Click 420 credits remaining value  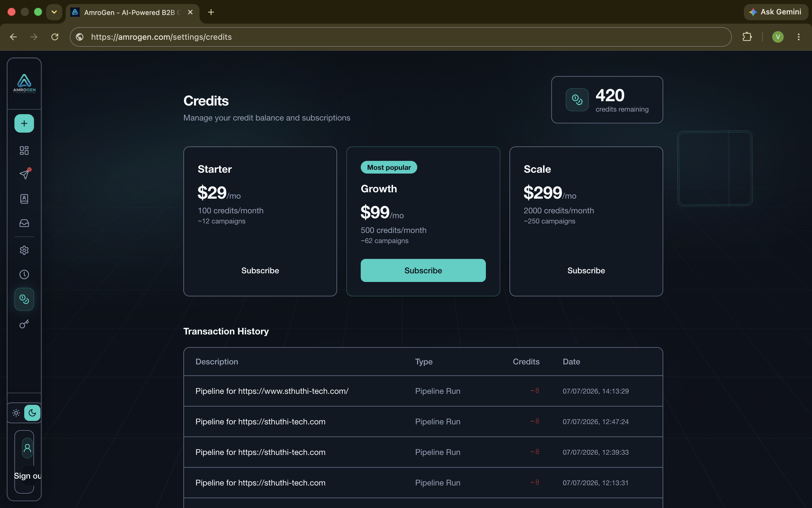pos(610,95)
